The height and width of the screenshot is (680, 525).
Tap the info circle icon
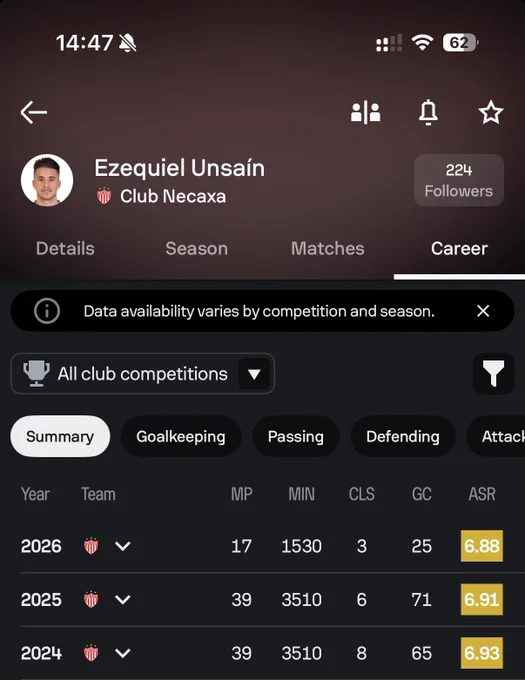pos(47,311)
